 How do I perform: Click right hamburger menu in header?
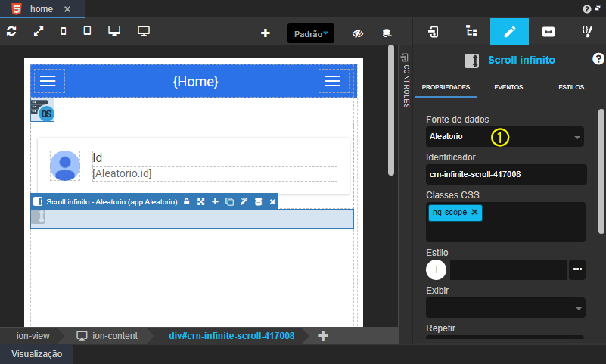[332, 81]
